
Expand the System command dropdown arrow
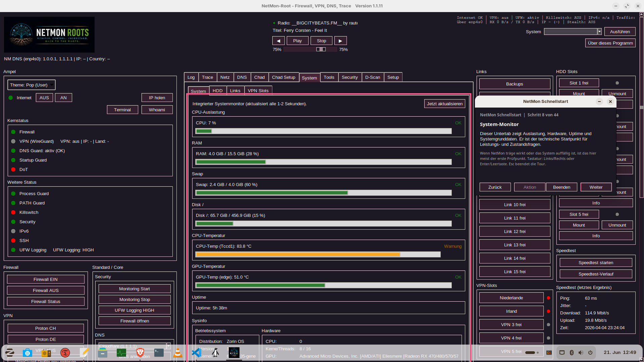[599, 32]
